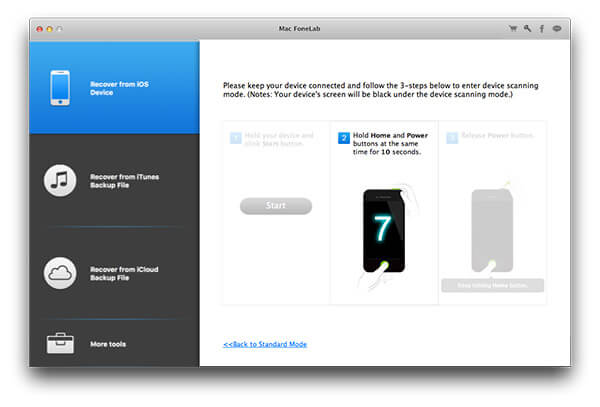Click the greyed-out phone in step 3
This screenshot has width=600, height=407.
click(x=492, y=230)
